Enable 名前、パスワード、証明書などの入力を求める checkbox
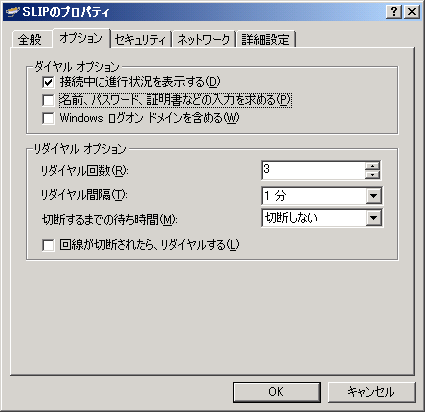 click(48, 100)
